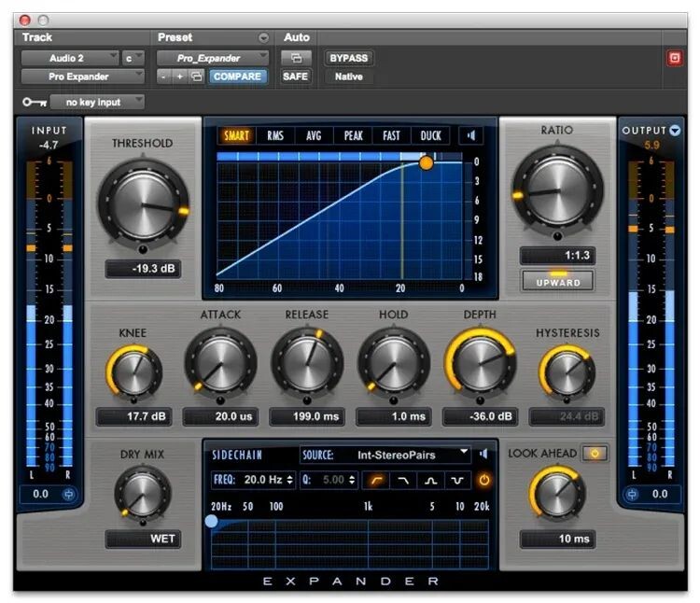The image size is (700, 603).
Task: Click the sidechain listen speaker icon
Action: 483,454
